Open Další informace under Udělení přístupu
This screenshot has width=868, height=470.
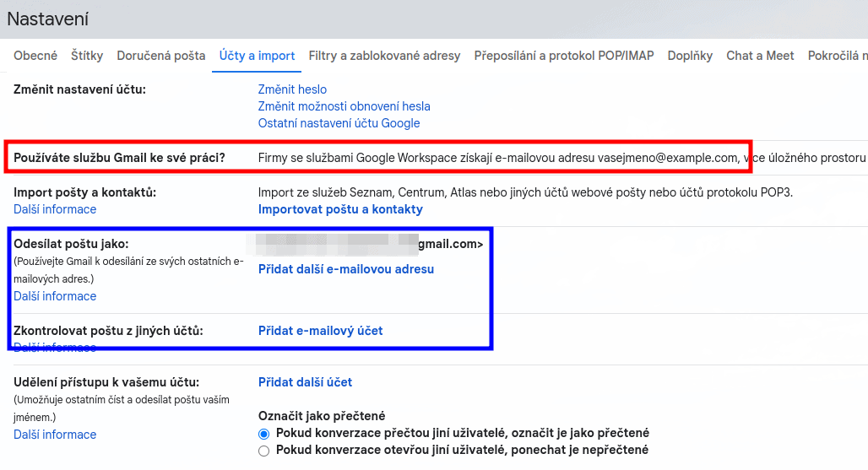click(55, 435)
